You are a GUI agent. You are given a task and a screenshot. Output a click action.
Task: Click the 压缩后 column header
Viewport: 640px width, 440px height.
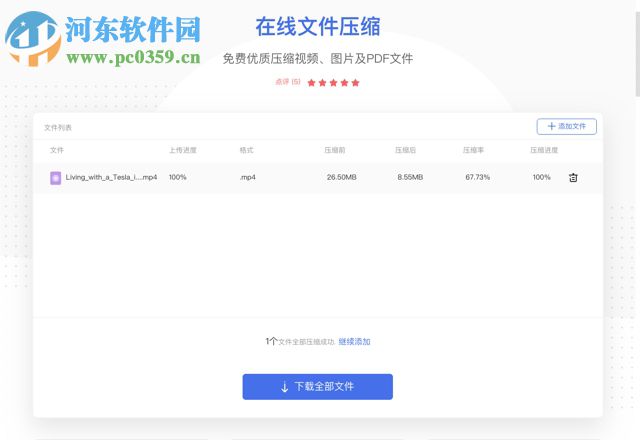click(x=405, y=150)
